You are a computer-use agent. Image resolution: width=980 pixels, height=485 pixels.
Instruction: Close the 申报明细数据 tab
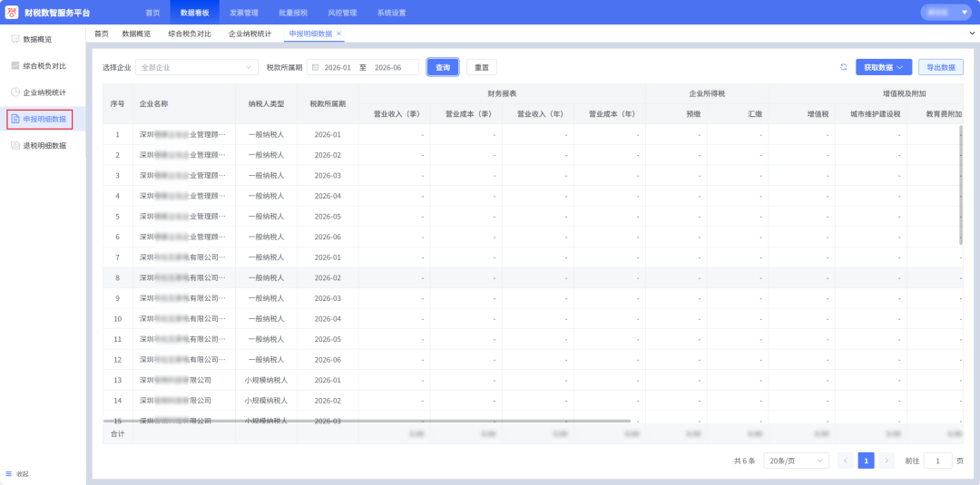[x=338, y=33]
